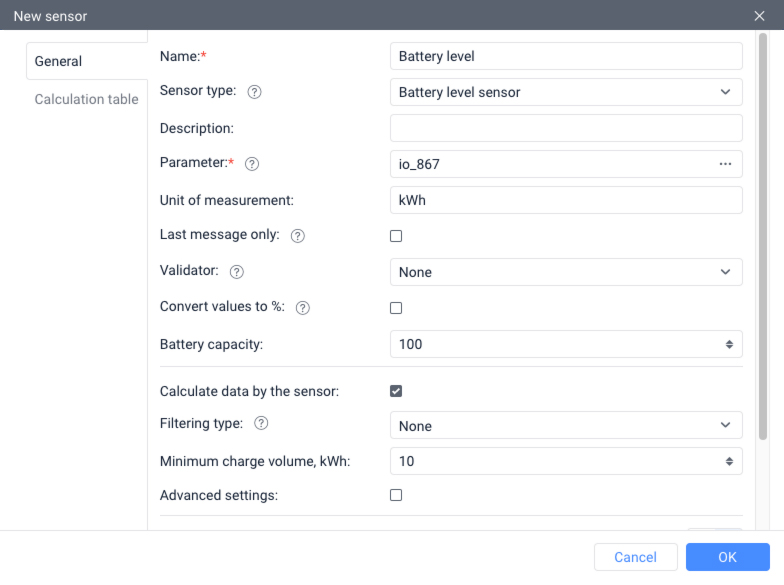Click help icon next to Last message only
The height and width of the screenshot is (585, 784).
coord(297,236)
